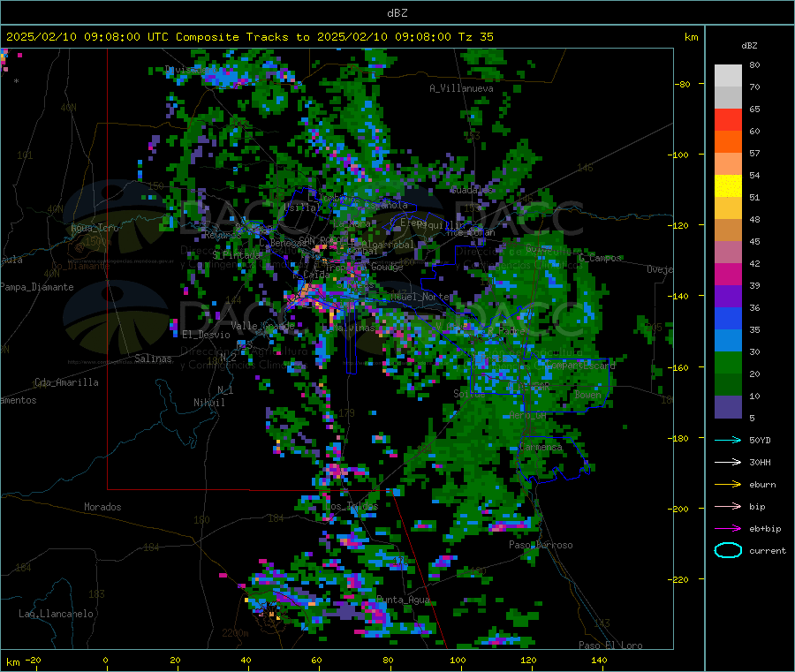Click the Los_Toldos place label
This screenshot has height=672, width=795.
pos(352,506)
